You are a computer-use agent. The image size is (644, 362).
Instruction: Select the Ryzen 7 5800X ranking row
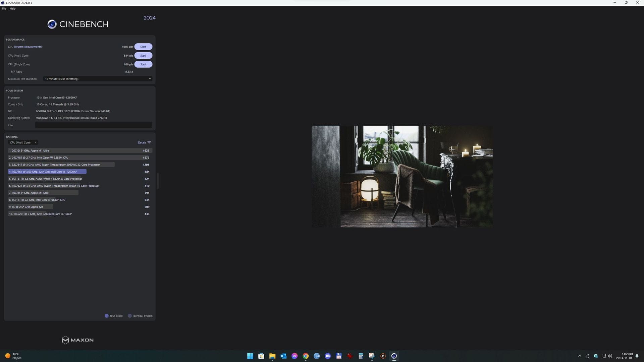80,179
